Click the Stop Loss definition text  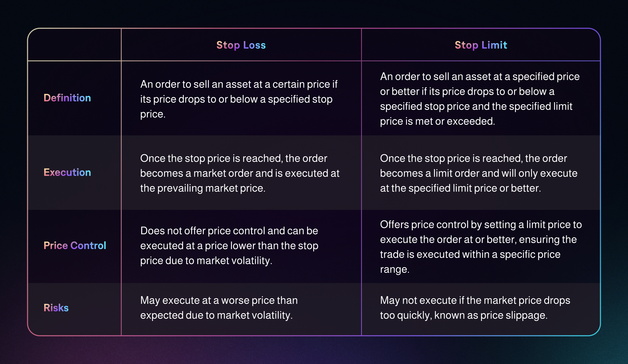239,99
